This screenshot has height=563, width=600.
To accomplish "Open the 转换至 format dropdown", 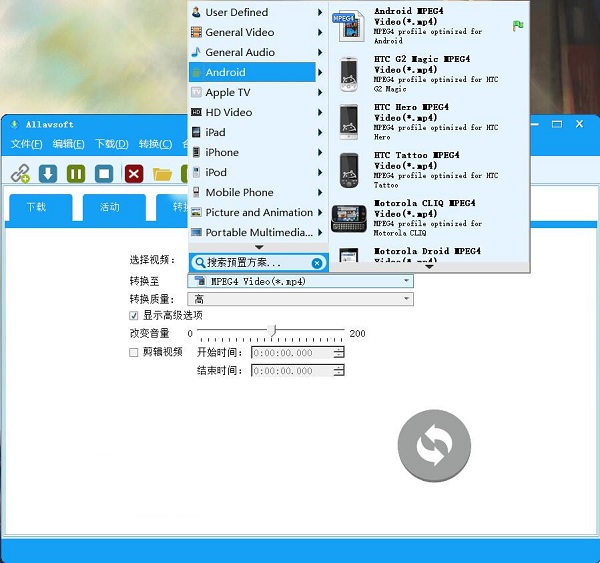I will 300,281.
